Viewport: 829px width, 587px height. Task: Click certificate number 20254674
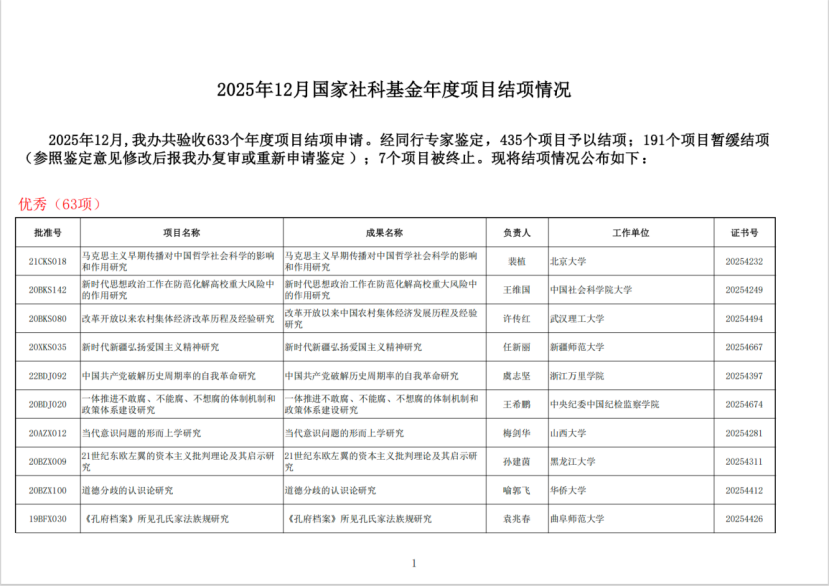744,405
